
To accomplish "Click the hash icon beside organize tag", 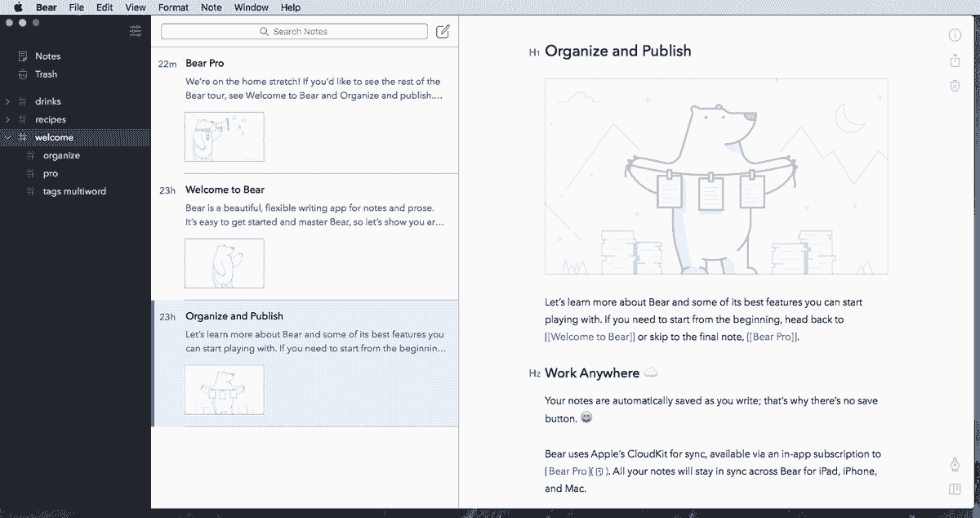I will 31,155.
